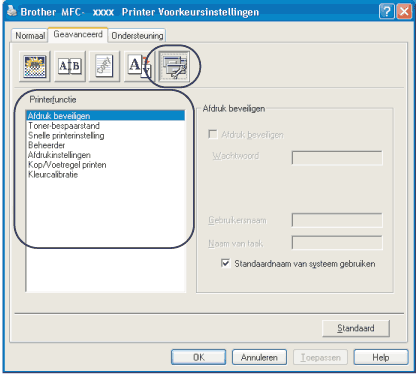The image size is (418, 375).
Task: Confirm with the OK button
Action: [199, 357]
